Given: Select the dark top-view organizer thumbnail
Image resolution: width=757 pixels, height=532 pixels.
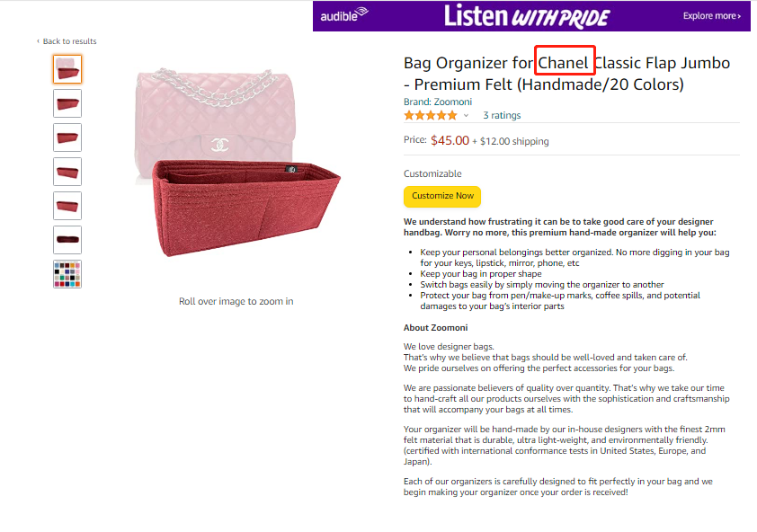Looking at the screenshot, I should point(67,240).
